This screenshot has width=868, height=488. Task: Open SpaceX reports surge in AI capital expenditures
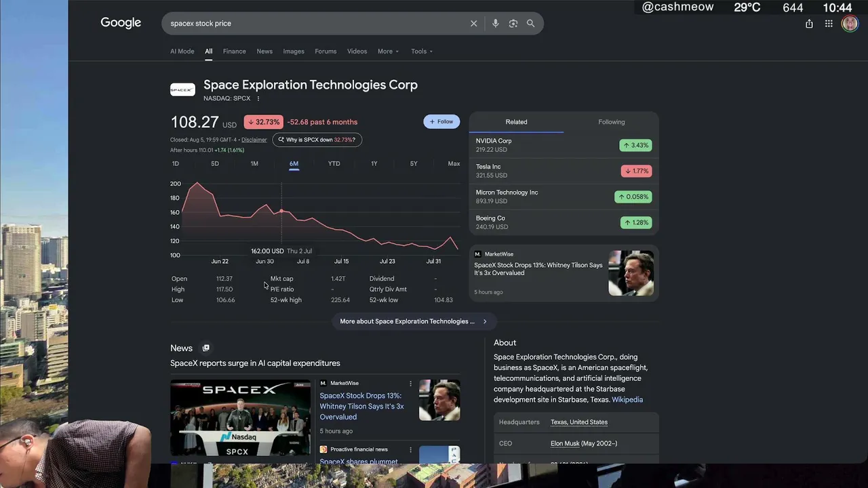tap(255, 363)
